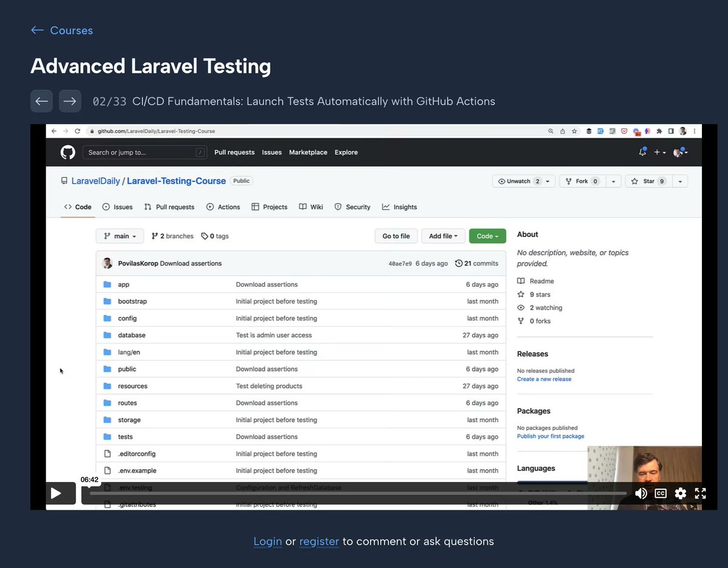Open the browser three-dot menu
Image resolution: width=728 pixels, height=568 pixels.
(694, 131)
